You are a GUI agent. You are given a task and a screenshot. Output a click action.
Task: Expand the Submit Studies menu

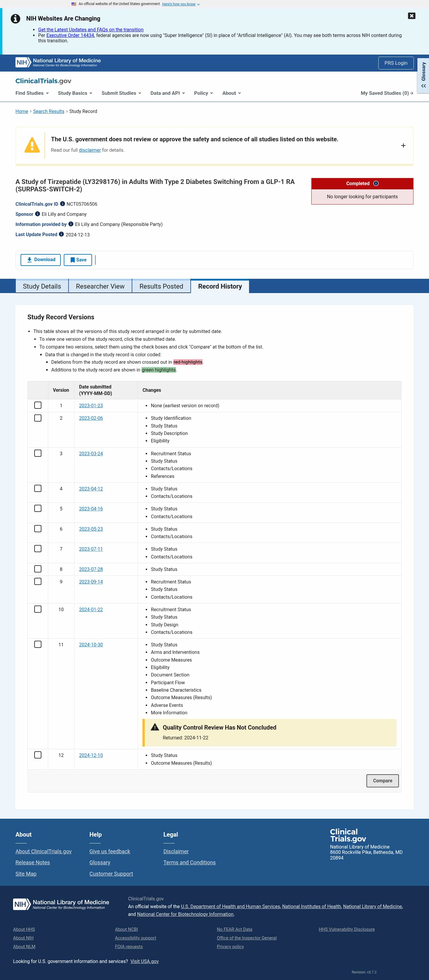[121, 93]
